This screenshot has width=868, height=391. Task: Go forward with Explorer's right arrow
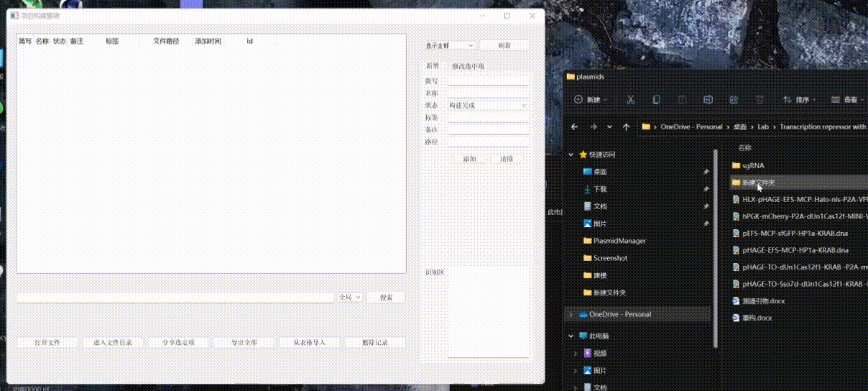593,126
